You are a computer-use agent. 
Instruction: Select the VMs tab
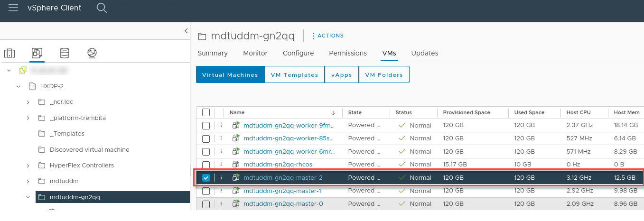point(389,53)
